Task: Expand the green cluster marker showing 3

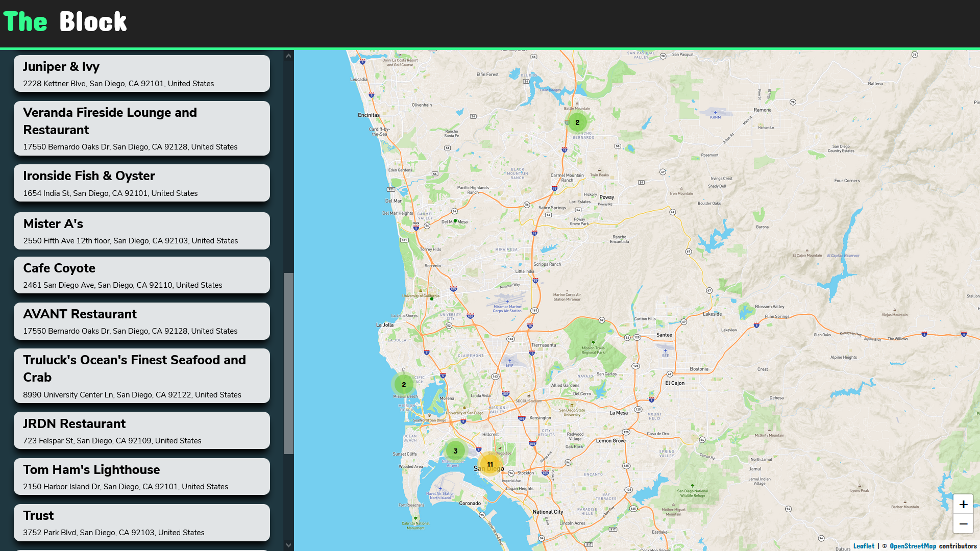Action: click(x=455, y=451)
